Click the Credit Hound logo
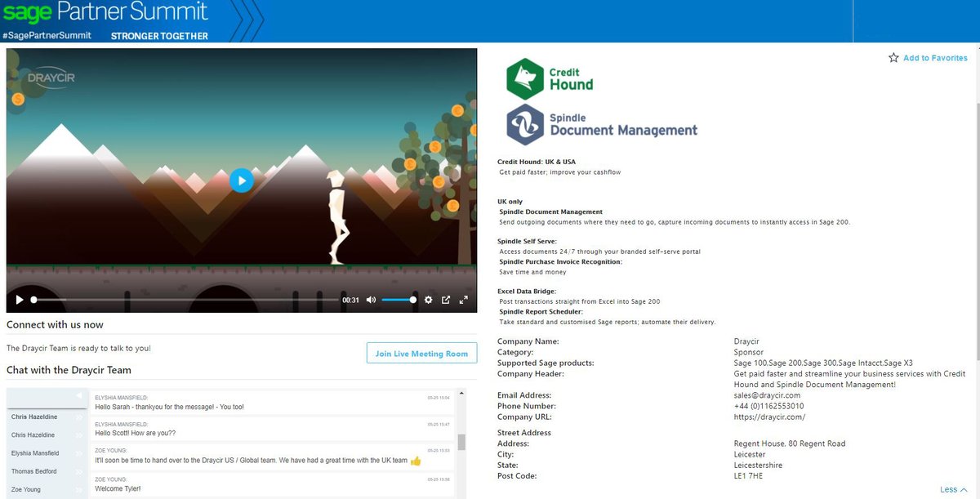Image resolution: width=980 pixels, height=499 pixels. pos(550,79)
